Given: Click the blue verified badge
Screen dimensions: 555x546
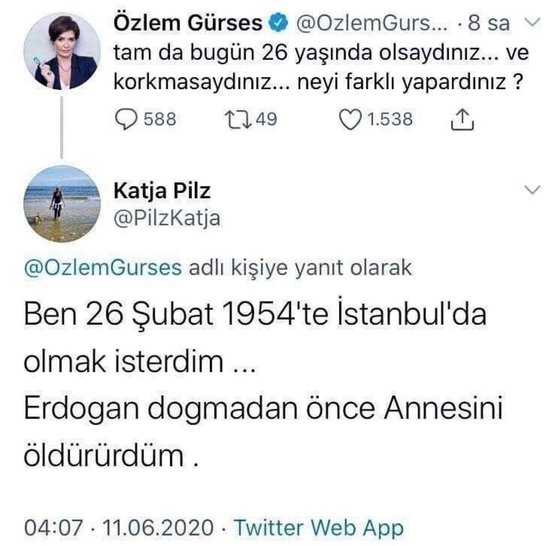Looking at the screenshot, I should pos(279,23).
